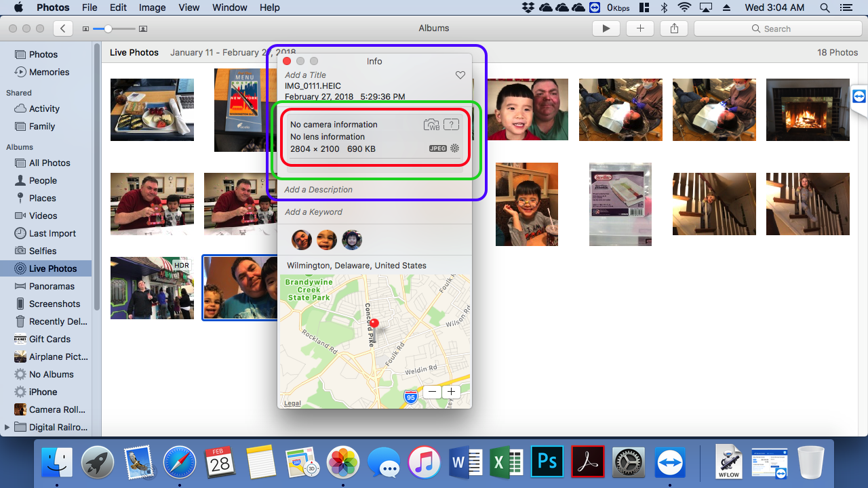Open the Screenshots album
This screenshot has width=868, height=488.
click(x=46, y=304)
